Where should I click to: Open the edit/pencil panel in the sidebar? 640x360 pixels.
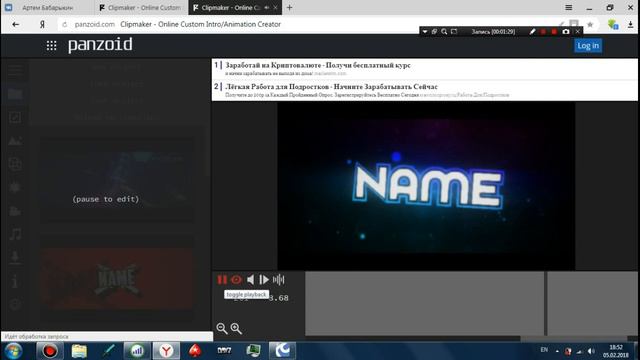pos(15,118)
